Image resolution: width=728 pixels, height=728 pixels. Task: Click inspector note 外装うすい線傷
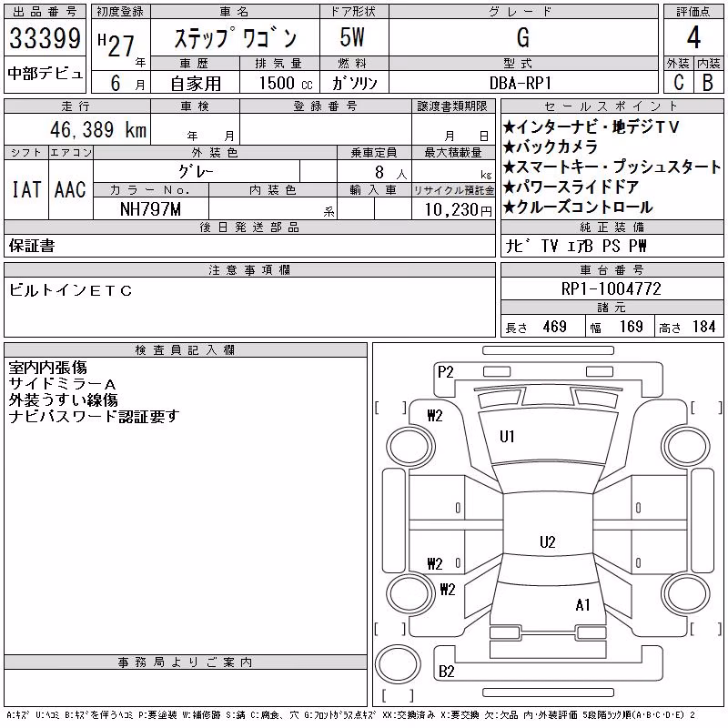point(63,400)
